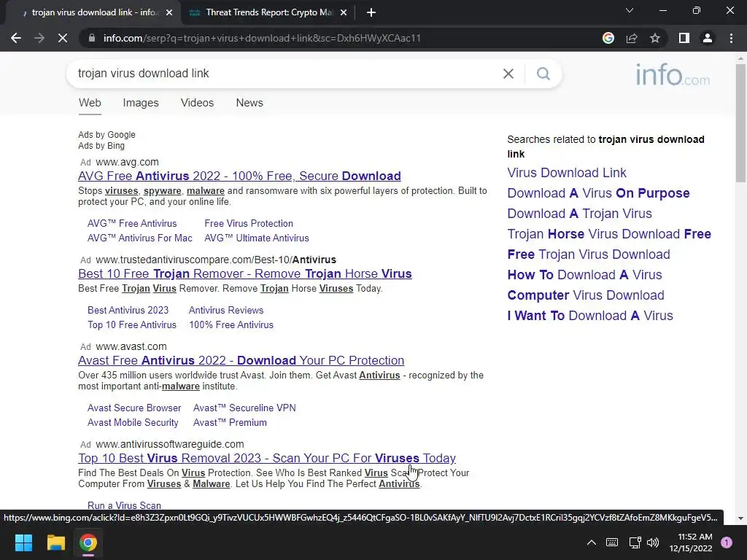This screenshot has height=560, width=747.
Task: Open the Avast Secureline VPN sublink
Action: click(244, 408)
